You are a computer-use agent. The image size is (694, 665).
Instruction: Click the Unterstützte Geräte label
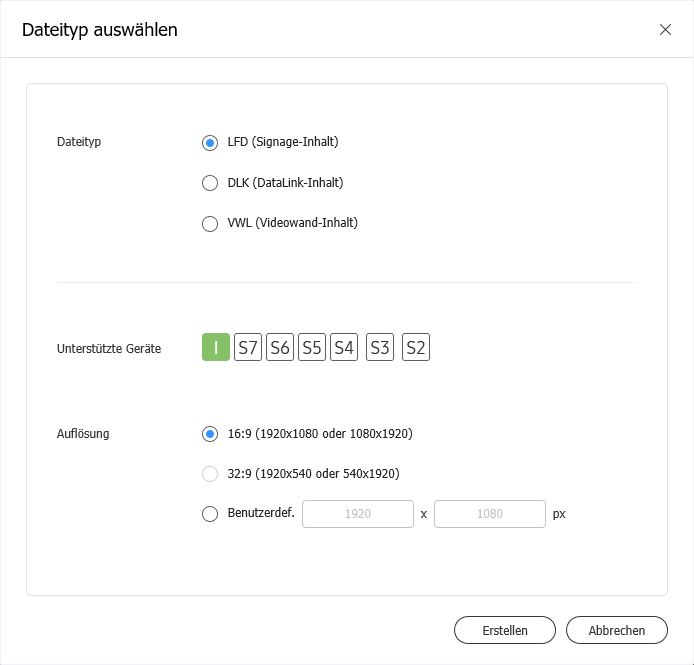click(109, 349)
